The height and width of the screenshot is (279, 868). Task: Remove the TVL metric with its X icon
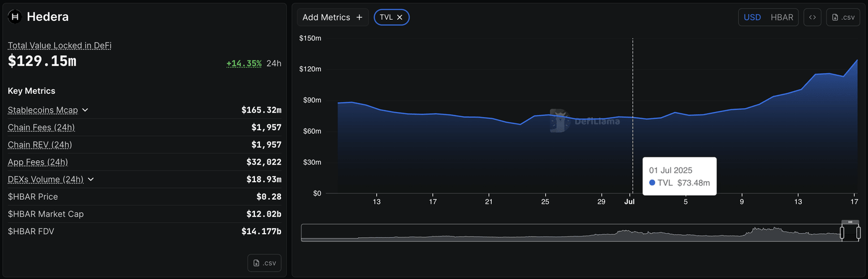[x=400, y=18]
